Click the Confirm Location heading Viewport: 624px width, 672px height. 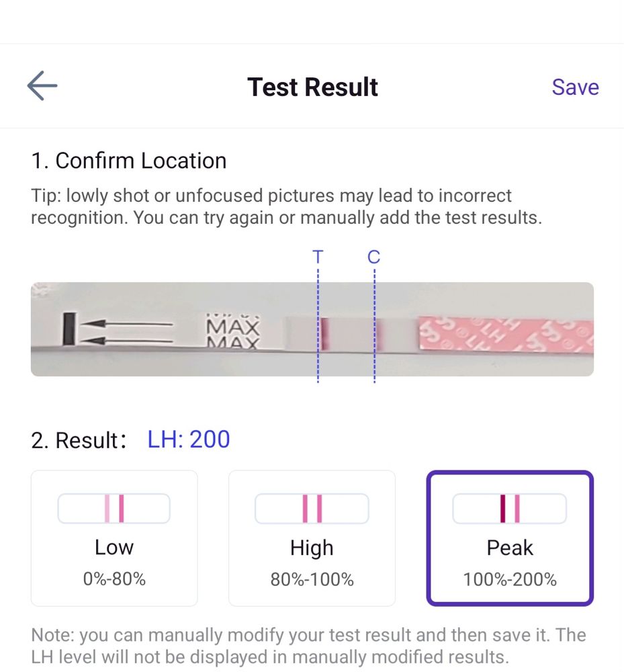tap(129, 161)
